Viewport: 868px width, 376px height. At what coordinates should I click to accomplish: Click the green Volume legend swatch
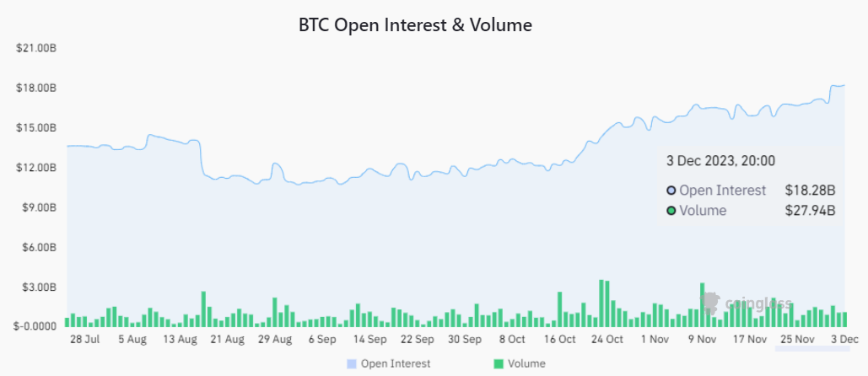point(499,363)
